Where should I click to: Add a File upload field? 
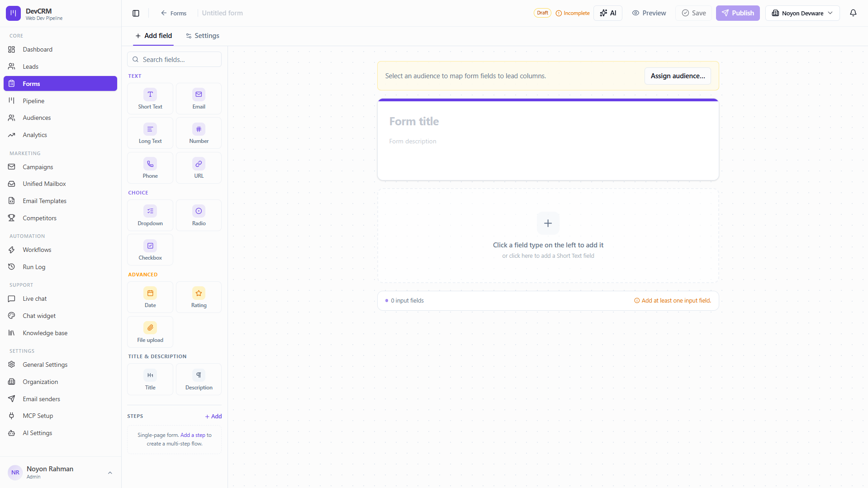coord(150,332)
